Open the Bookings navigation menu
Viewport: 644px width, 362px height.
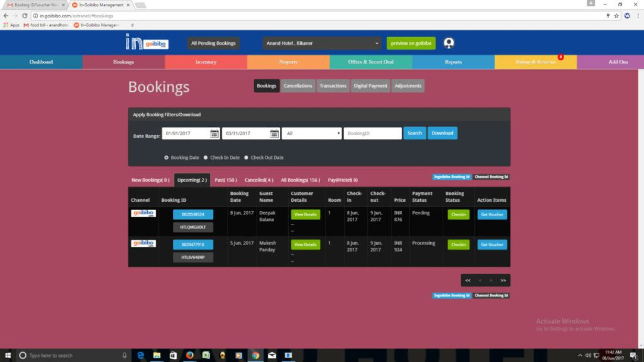click(x=124, y=62)
